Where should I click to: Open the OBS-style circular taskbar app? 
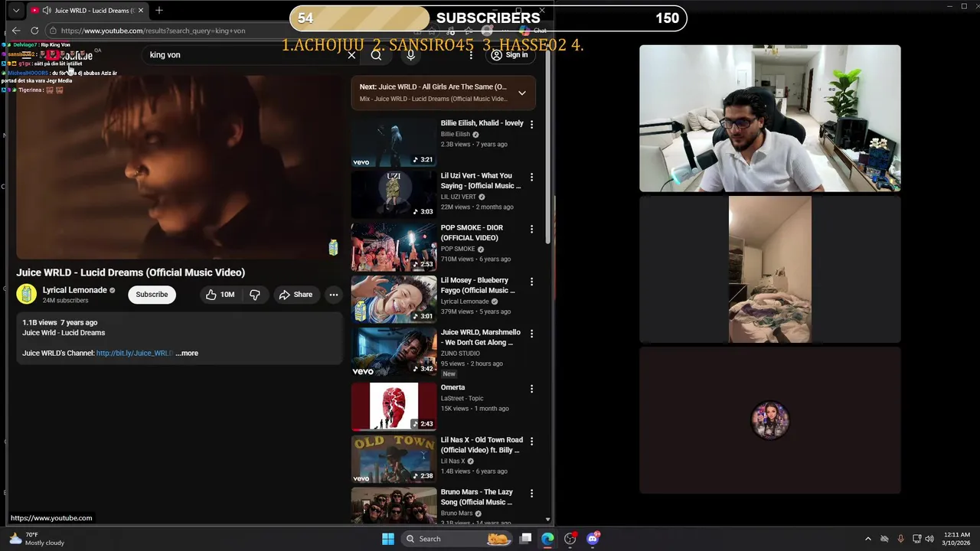570,539
